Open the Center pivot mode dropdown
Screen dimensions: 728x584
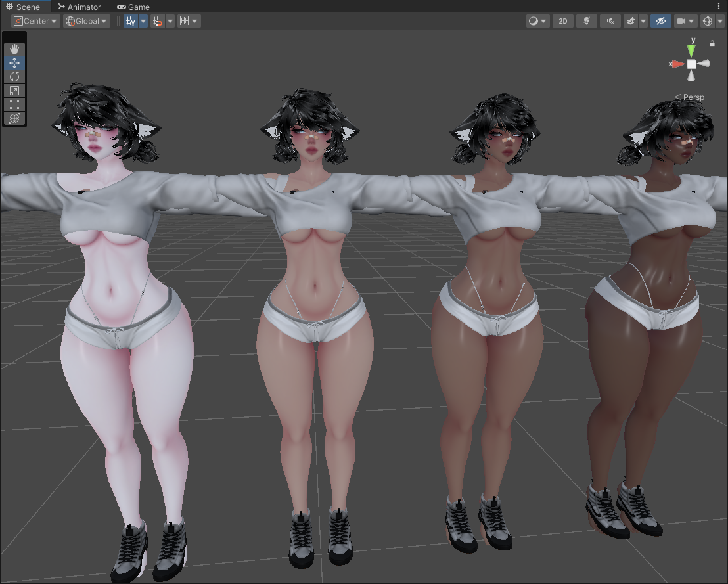pyautogui.click(x=35, y=21)
